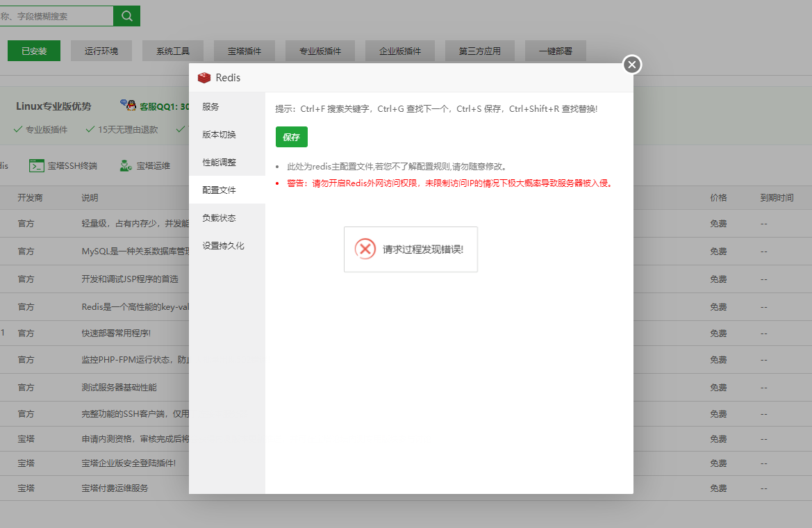Click 免费 in the MySQL row

[x=718, y=251]
